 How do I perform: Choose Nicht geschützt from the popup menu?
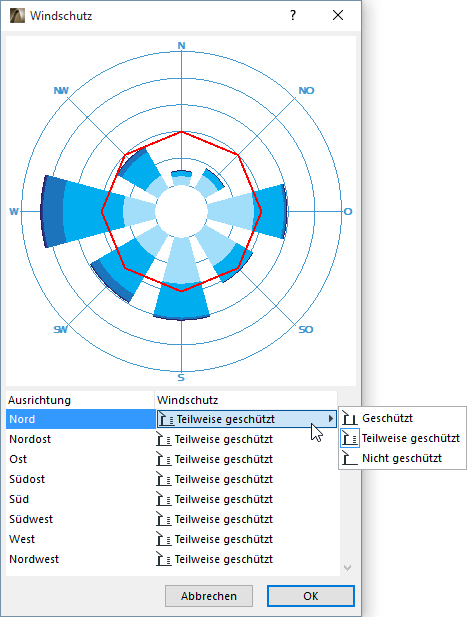click(x=402, y=458)
